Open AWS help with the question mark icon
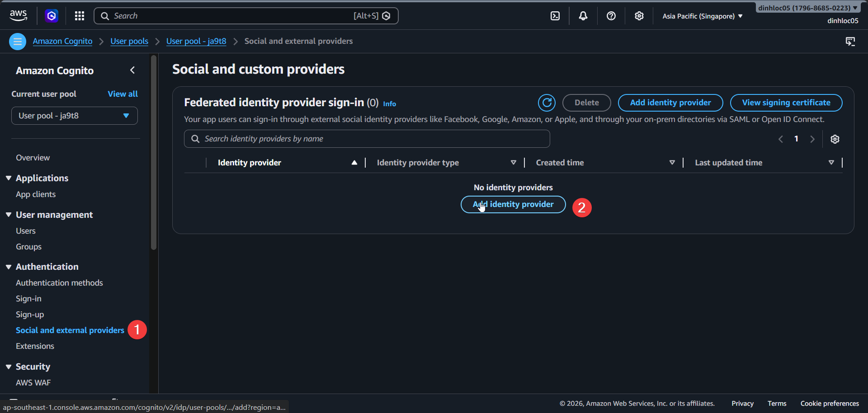This screenshot has height=413, width=868. coord(611,16)
